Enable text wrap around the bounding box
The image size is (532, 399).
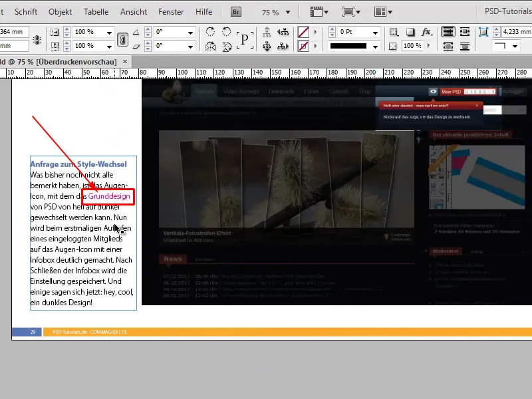(466, 32)
